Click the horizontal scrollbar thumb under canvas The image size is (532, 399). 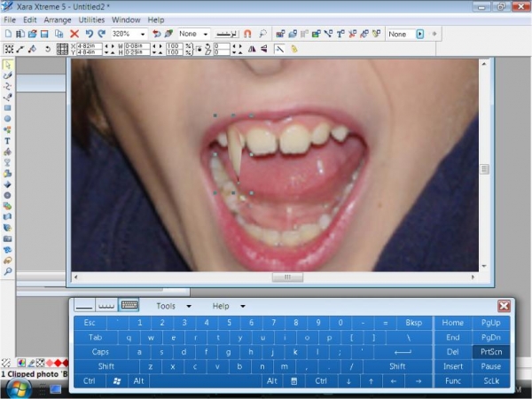click(287, 278)
